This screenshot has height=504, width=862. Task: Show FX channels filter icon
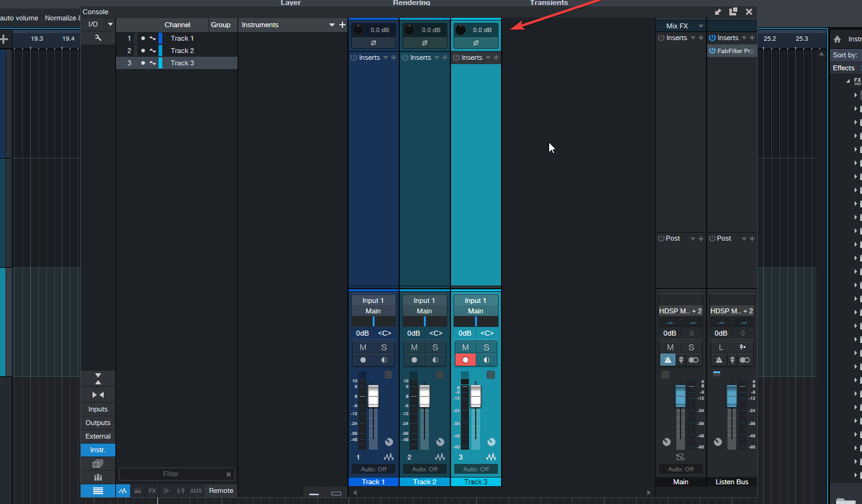click(x=152, y=491)
